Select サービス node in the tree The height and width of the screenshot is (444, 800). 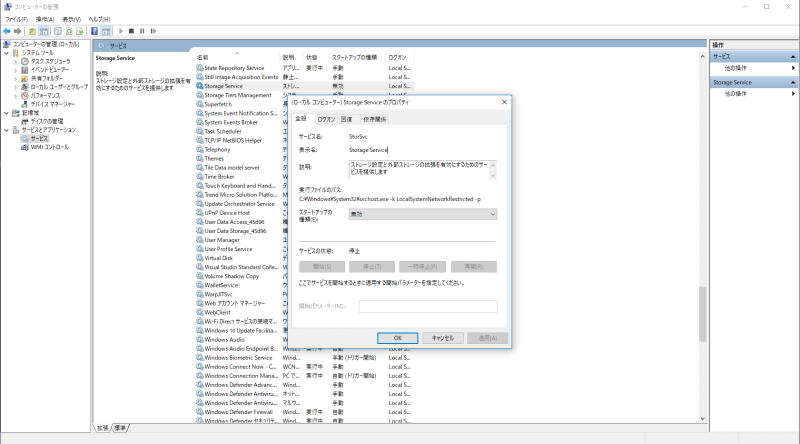tap(39, 138)
